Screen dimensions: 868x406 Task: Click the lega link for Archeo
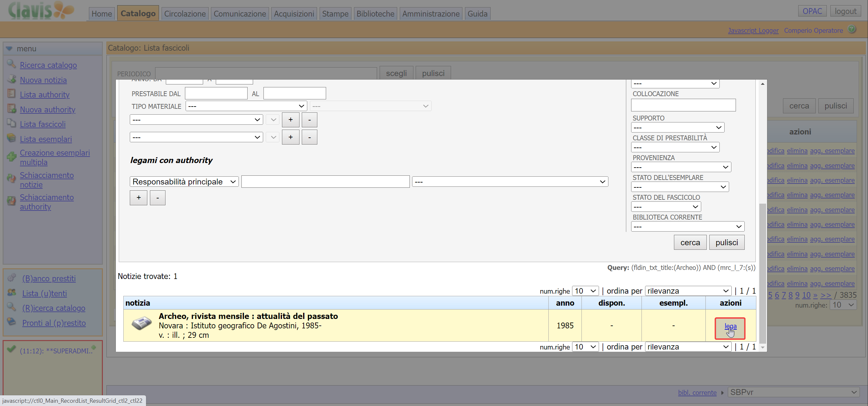click(730, 326)
